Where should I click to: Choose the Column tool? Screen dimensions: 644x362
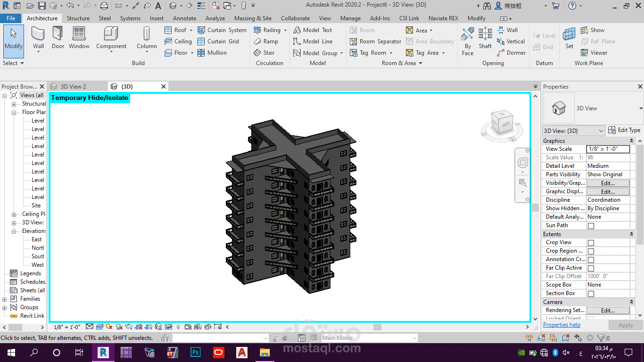pyautogui.click(x=147, y=38)
